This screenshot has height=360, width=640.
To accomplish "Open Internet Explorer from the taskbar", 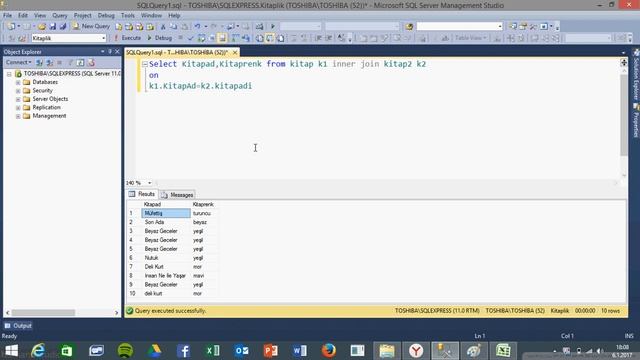I will click(38, 351).
